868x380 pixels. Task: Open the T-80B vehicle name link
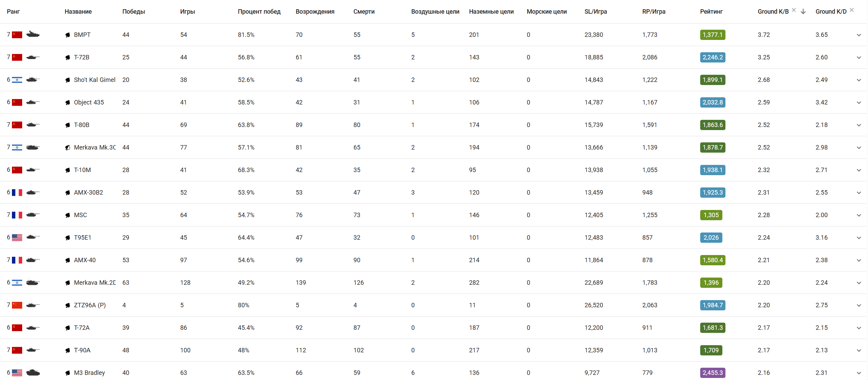(82, 125)
